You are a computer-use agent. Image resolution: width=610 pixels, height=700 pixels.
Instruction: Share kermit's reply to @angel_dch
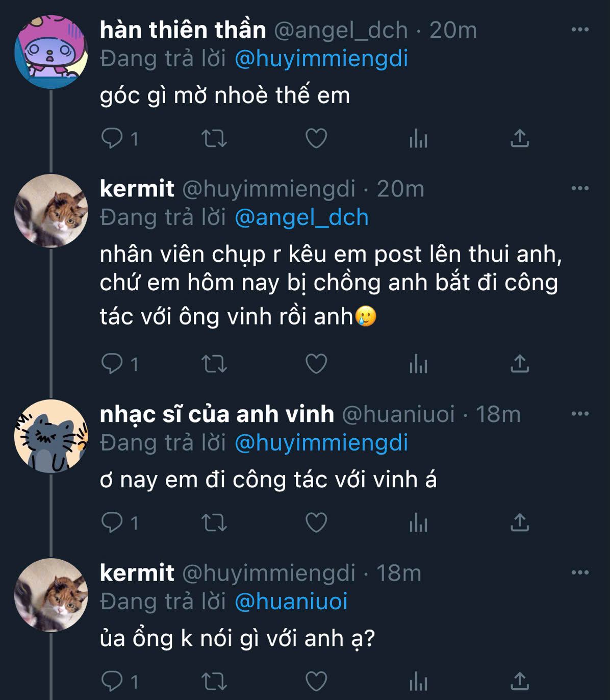click(x=520, y=364)
